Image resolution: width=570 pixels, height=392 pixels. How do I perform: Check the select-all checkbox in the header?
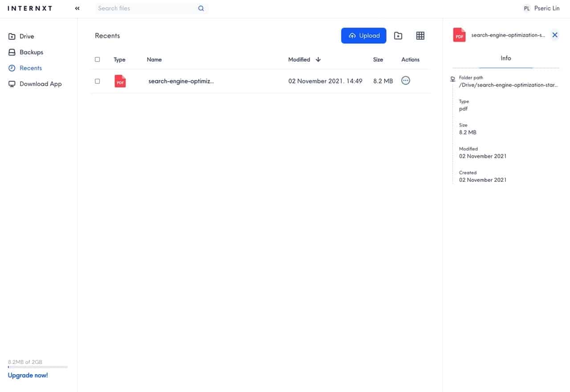click(97, 59)
